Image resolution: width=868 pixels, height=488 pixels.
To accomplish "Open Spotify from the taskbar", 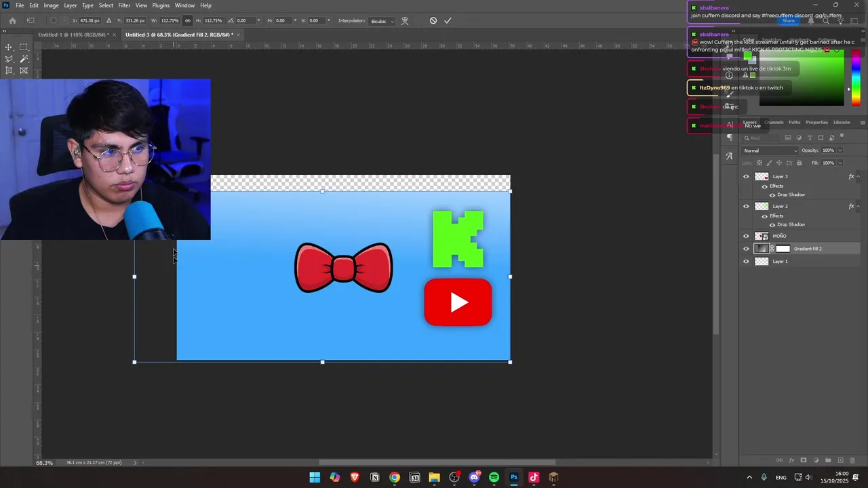I will 494,478.
